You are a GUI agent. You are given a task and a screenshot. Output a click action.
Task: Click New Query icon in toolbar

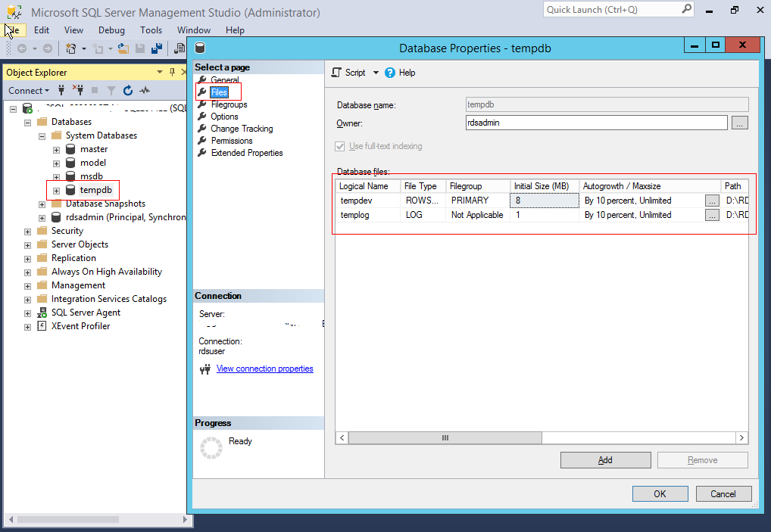click(x=180, y=48)
